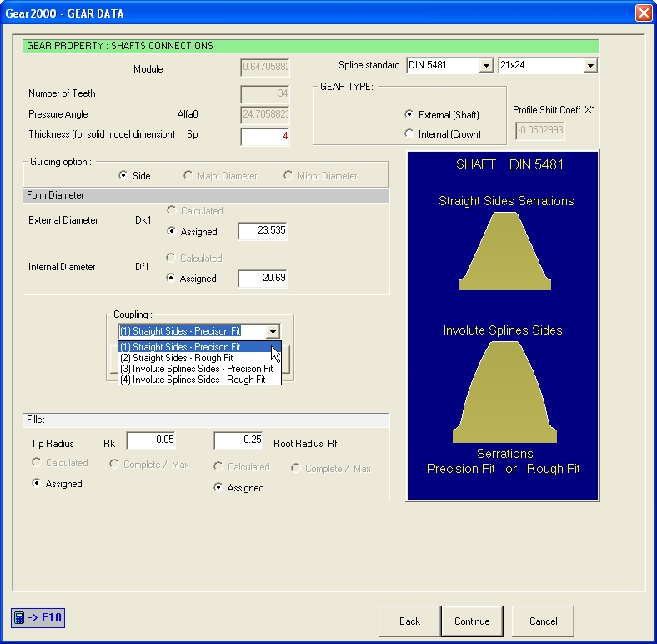Select External (Shaft) gear type
The height and width of the screenshot is (644, 657).
tap(442, 114)
